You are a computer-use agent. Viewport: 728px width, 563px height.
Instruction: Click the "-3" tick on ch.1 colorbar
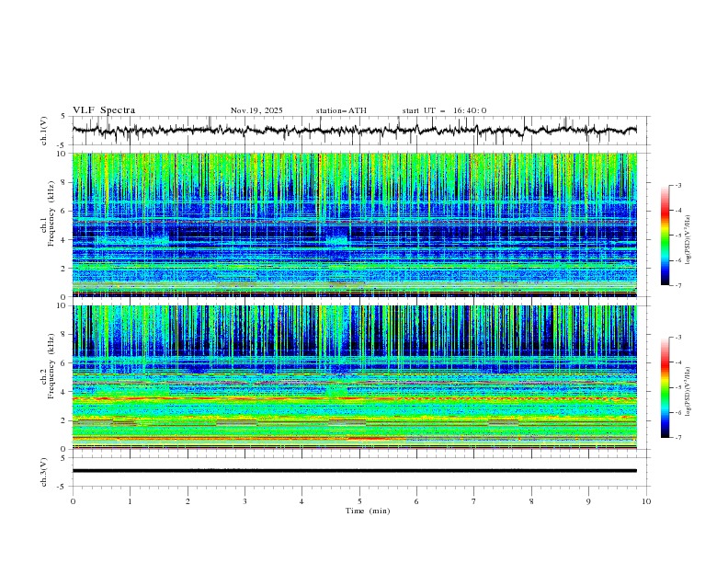(678, 185)
